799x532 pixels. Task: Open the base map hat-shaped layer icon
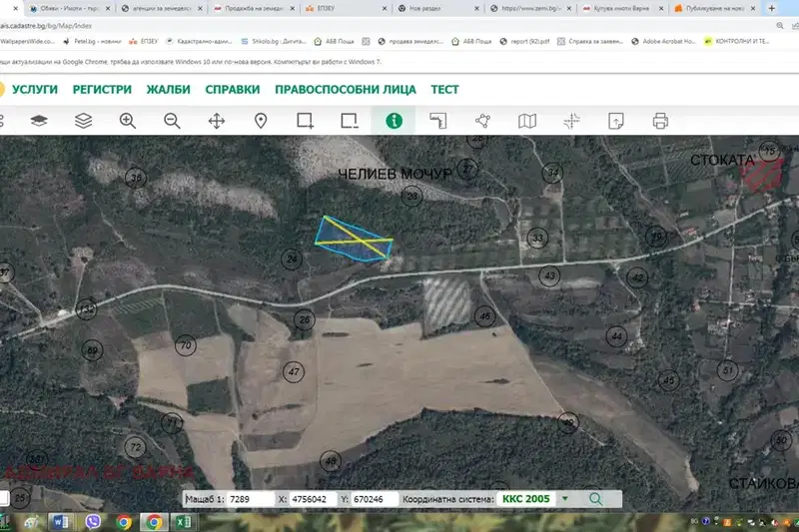point(39,121)
